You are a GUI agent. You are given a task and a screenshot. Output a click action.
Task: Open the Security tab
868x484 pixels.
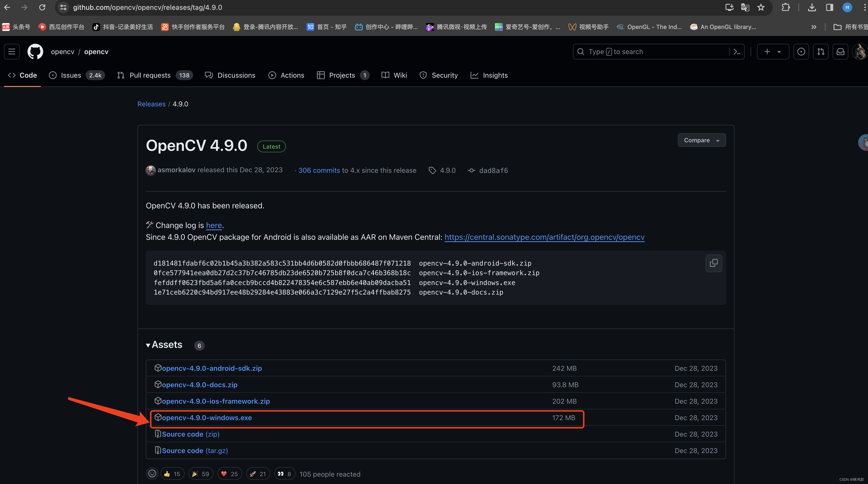click(x=438, y=75)
